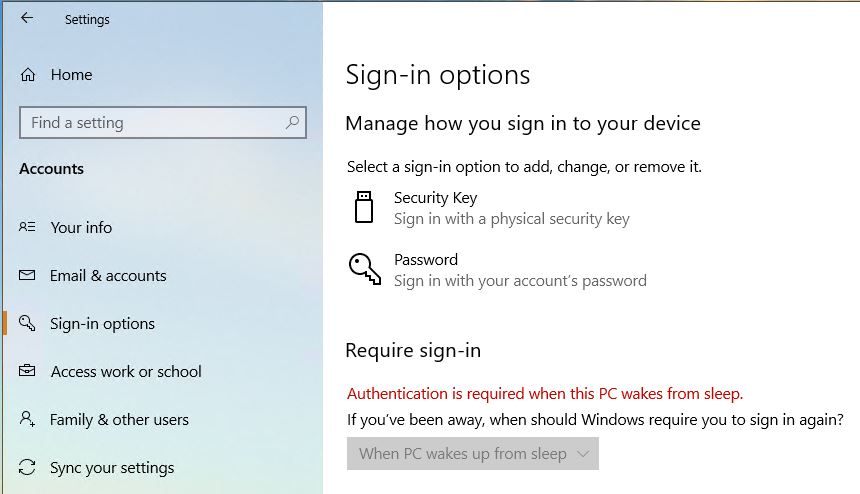Open the When PC wakes up from sleep dropdown
This screenshot has width=860, height=494.
(472, 453)
